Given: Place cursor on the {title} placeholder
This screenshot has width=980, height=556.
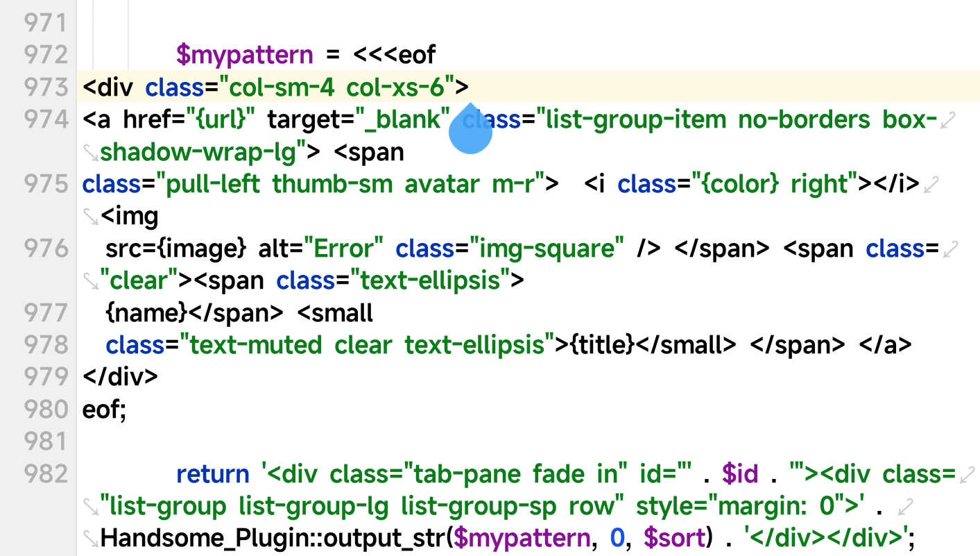Looking at the screenshot, I should [x=602, y=345].
